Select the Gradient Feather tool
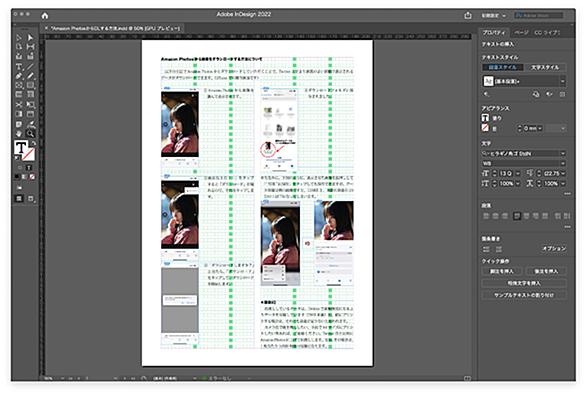The image size is (586, 394). (x=30, y=114)
